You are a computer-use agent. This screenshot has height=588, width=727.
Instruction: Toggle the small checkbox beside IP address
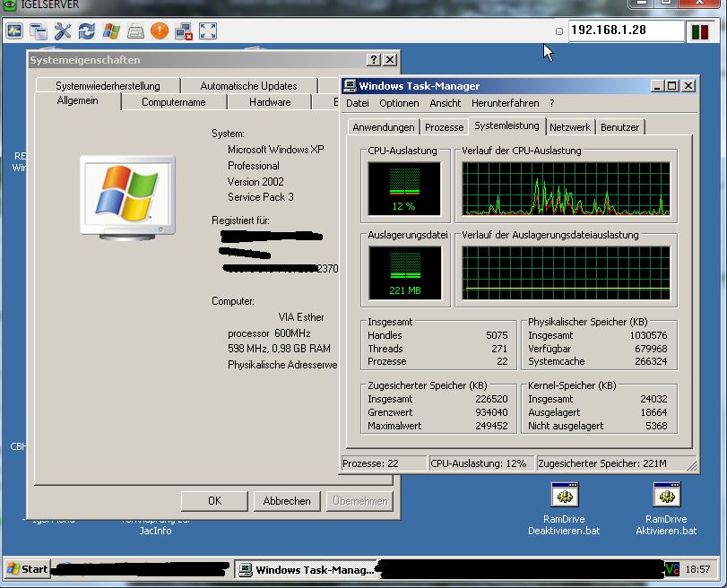pyautogui.click(x=559, y=31)
